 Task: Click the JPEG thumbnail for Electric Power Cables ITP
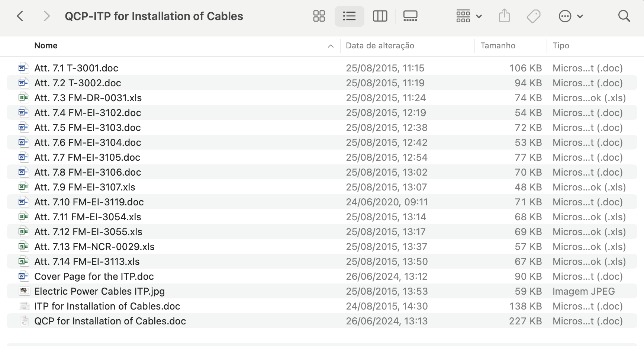(x=23, y=291)
